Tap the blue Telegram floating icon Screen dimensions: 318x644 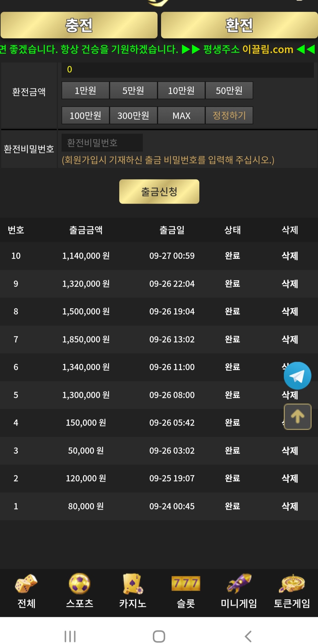[x=297, y=376]
